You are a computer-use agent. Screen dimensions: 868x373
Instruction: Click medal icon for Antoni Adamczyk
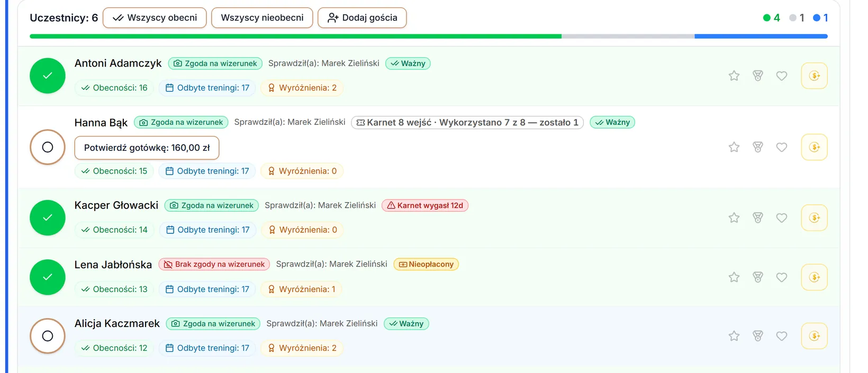pyautogui.click(x=758, y=76)
